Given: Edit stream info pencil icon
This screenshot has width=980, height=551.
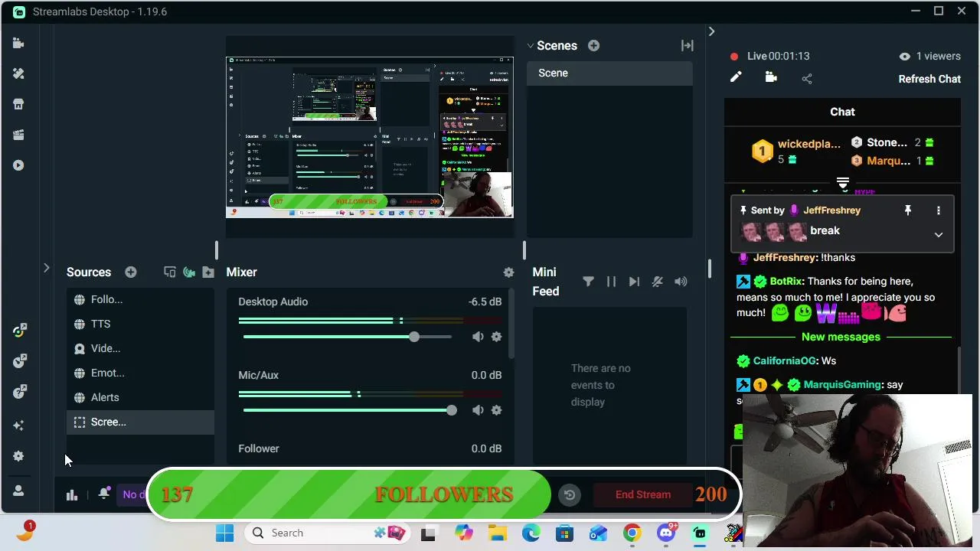Looking at the screenshot, I should [x=736, y=77].
